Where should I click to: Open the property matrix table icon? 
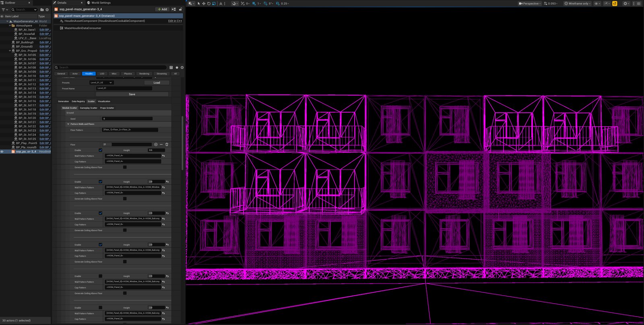point(171,68)
